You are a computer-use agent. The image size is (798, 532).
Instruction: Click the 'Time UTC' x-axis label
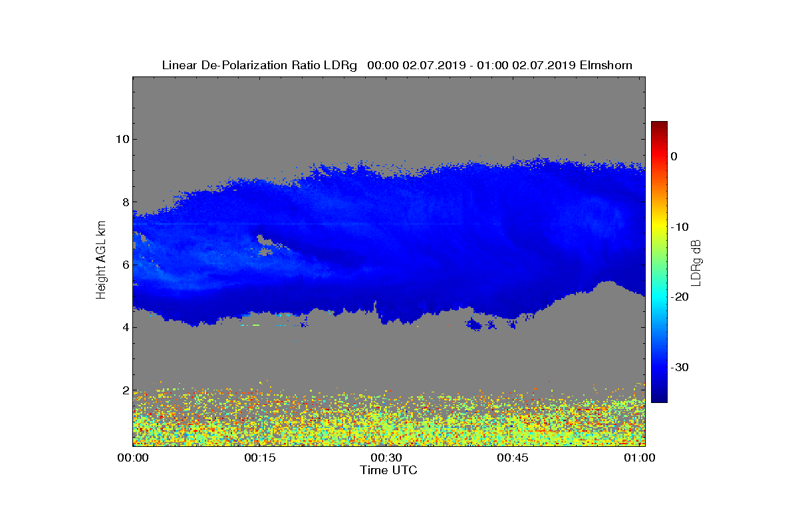[388, 470]
